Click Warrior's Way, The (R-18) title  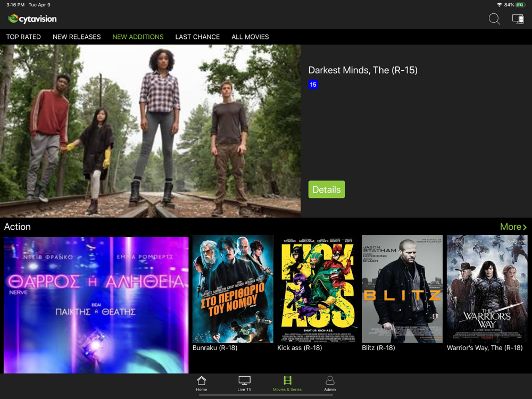click(485, 348)
